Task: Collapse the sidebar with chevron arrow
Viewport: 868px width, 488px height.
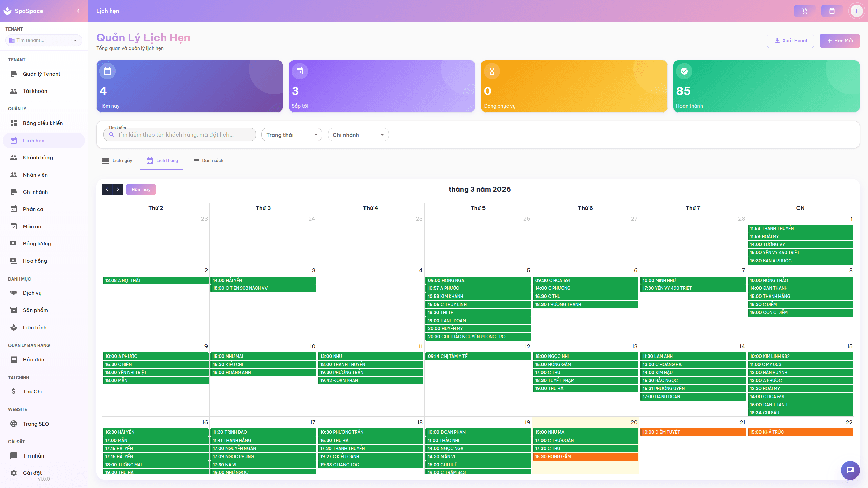Action: tap(78, 11)
